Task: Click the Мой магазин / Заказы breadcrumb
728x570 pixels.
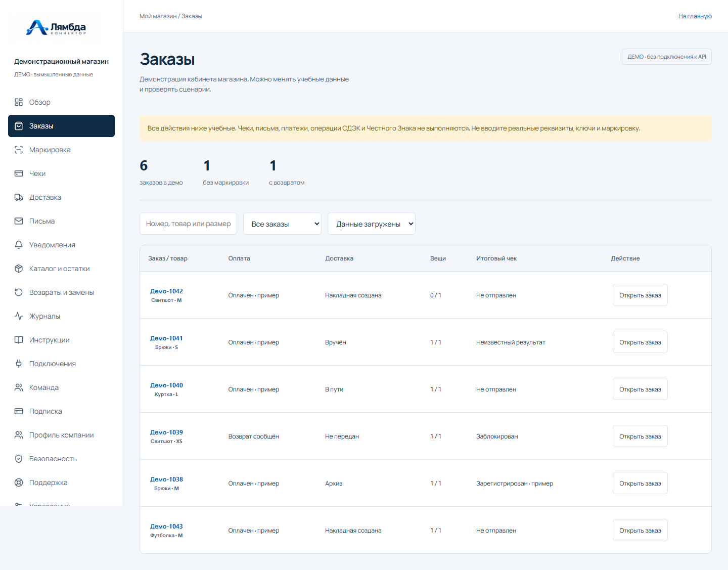Action: pyautogui.click(x=171, y=16)
